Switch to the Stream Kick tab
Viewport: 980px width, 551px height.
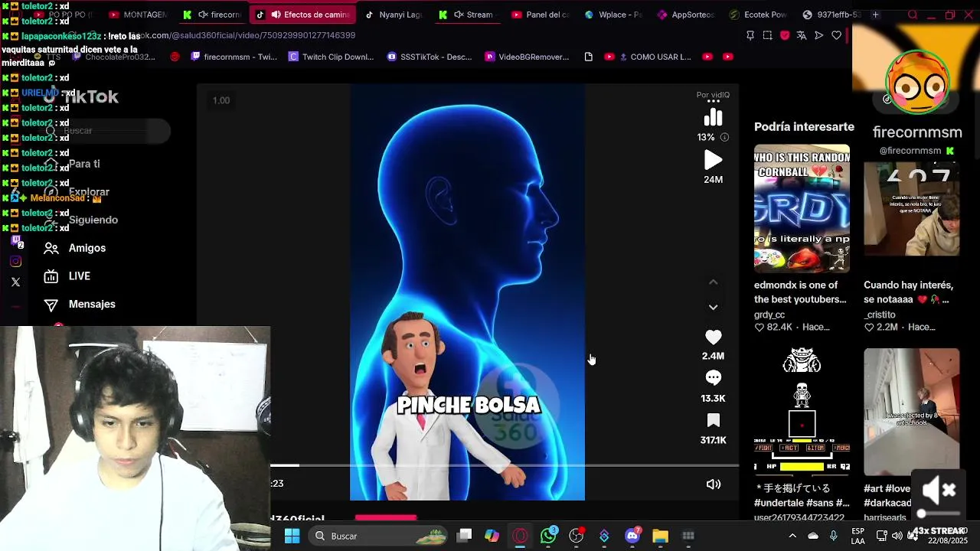[x=467, y=15]
